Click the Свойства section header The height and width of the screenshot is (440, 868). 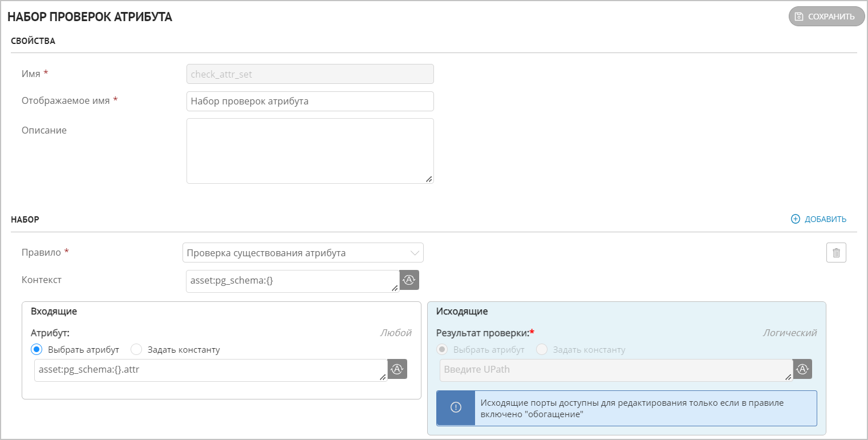pos(33,41)
